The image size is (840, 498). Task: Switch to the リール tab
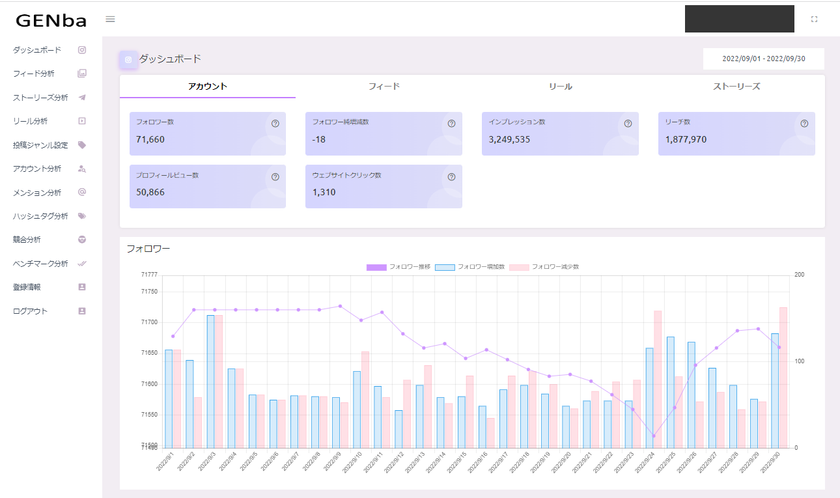tap(560, 87)
